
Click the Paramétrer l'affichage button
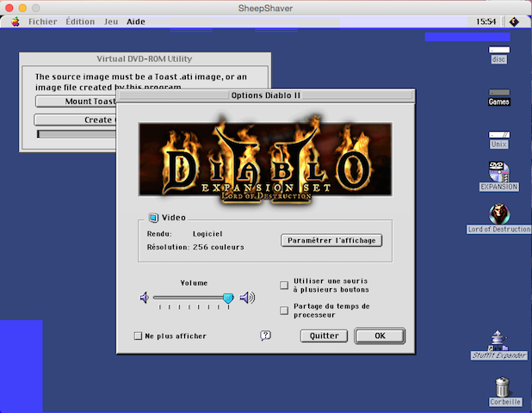click(x=331, y=240)
